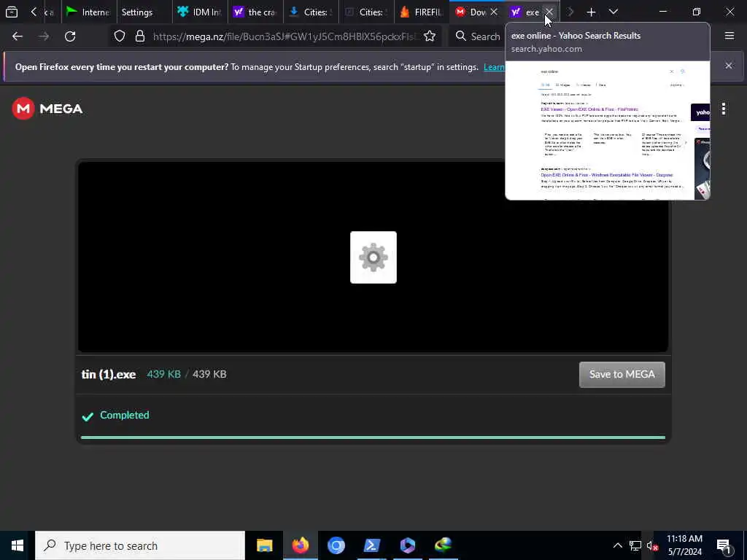The height and width of the screenshot is (560, 747).
Task: Open File Explorer from the taskbar
Action: tap(264, 545)
